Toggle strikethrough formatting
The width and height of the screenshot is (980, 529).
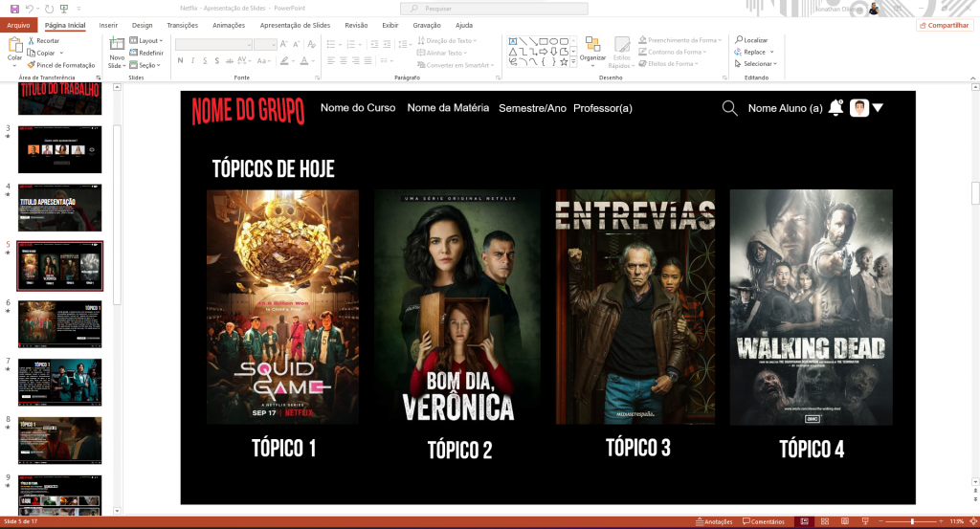coord(230,60)
